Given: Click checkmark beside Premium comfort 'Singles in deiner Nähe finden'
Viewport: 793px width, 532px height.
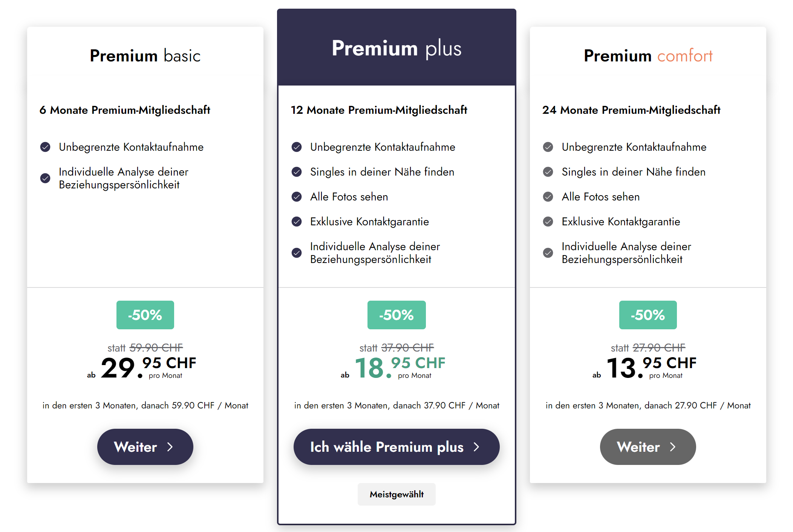Looking at the screenshot, I should (548, 172).
